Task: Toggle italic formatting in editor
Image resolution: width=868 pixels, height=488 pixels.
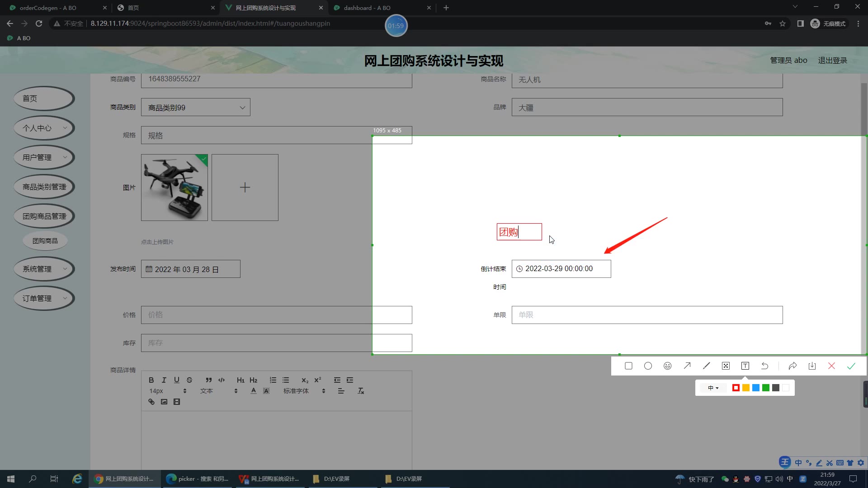Action: (164, 380)
